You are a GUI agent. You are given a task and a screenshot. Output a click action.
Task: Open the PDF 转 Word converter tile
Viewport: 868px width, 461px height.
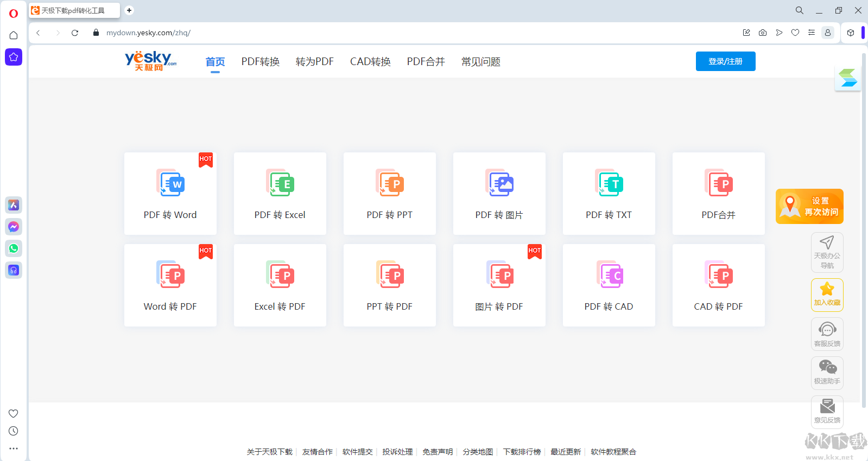coord(170,194)
